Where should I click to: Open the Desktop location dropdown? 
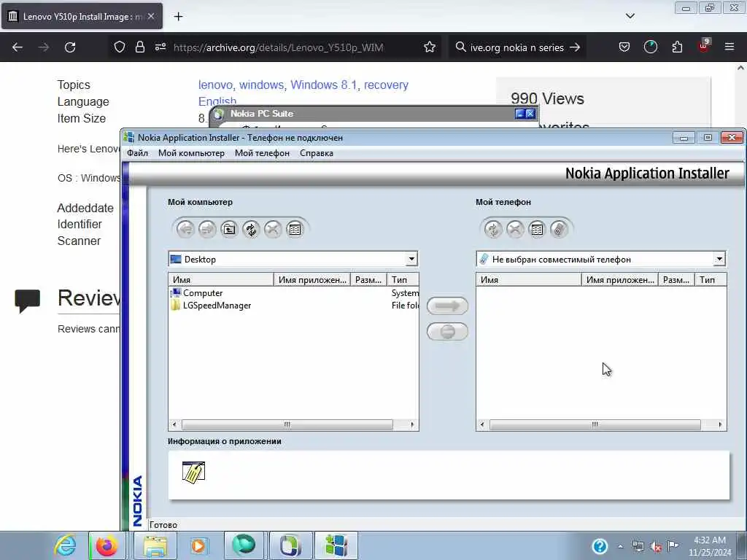click(411, 259)
